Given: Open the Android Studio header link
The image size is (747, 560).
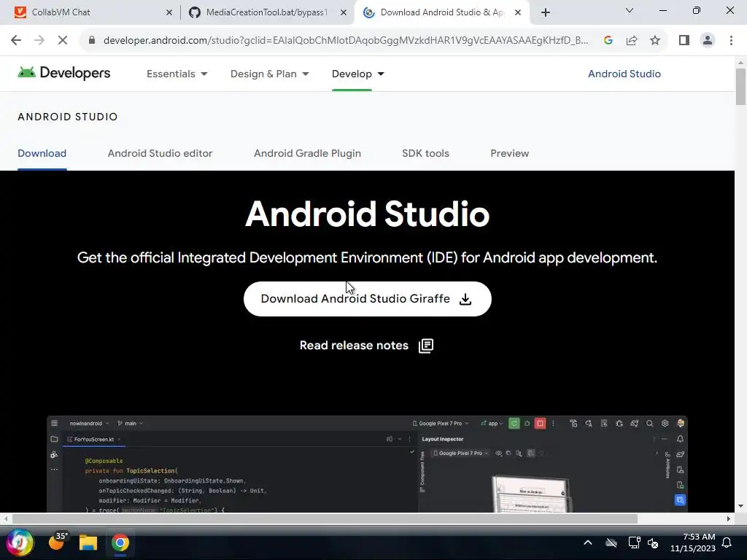Looking at the screenshot, I should [x=624, y=74].
